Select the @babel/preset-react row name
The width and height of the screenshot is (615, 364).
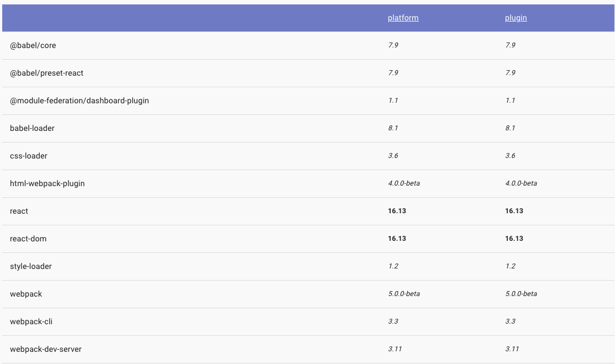(x=46, y=73)
